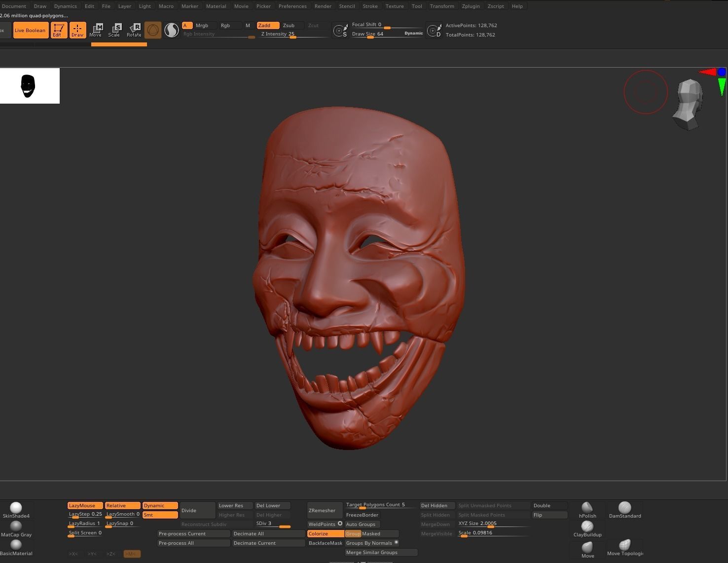Click the red X axis cone
This screenshot has width=728, height=563.
pyautogui.click(x=708, y=72)
